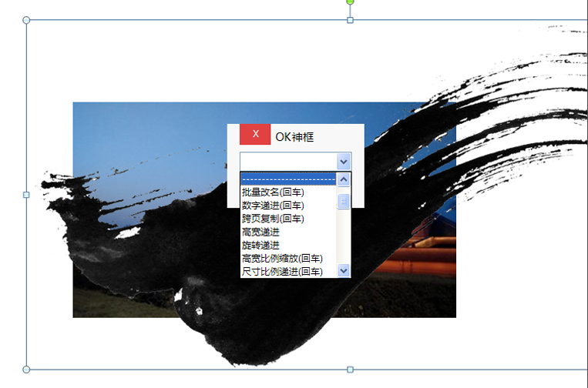This screenshot has width=588, height=388.
Task: Choose 批量改名(回车) from the list
Action: pyautogui.click(x=288, y=192)
